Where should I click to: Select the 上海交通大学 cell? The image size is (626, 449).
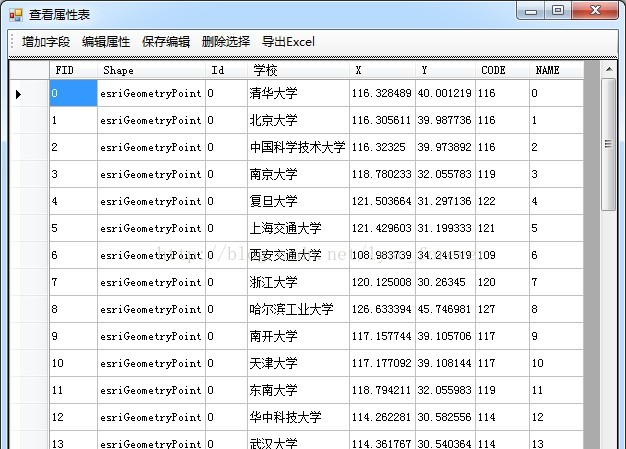pyautogui.click(x=298, y=228)
